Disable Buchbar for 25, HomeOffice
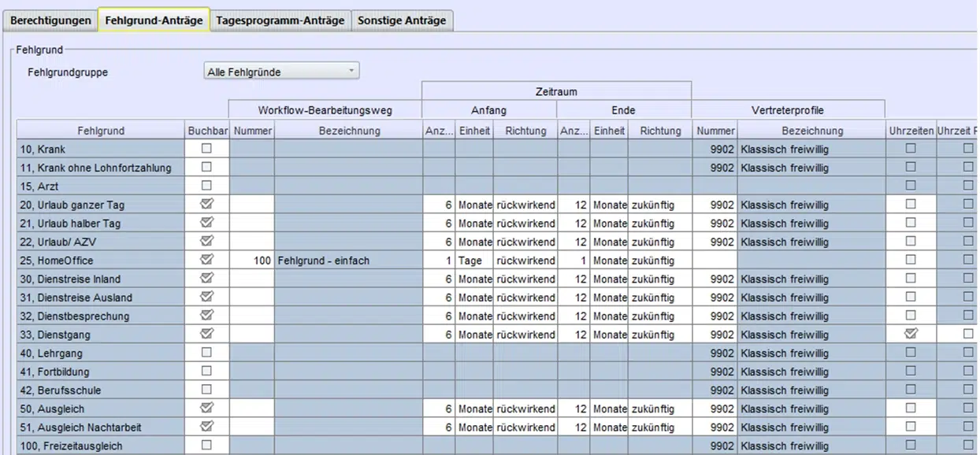The width and height of the screenshot is (980, 455). pos(207,260)
